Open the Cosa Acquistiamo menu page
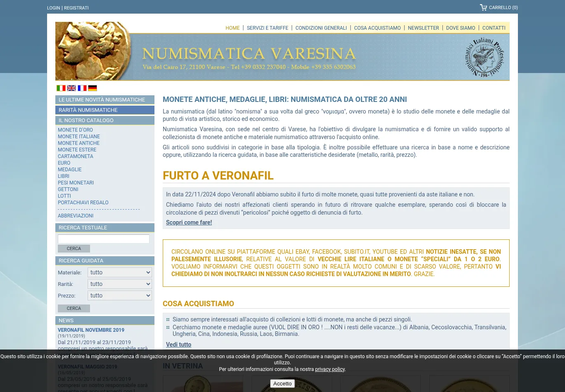This screenshot has width=565, height=392. coord(377,28)
